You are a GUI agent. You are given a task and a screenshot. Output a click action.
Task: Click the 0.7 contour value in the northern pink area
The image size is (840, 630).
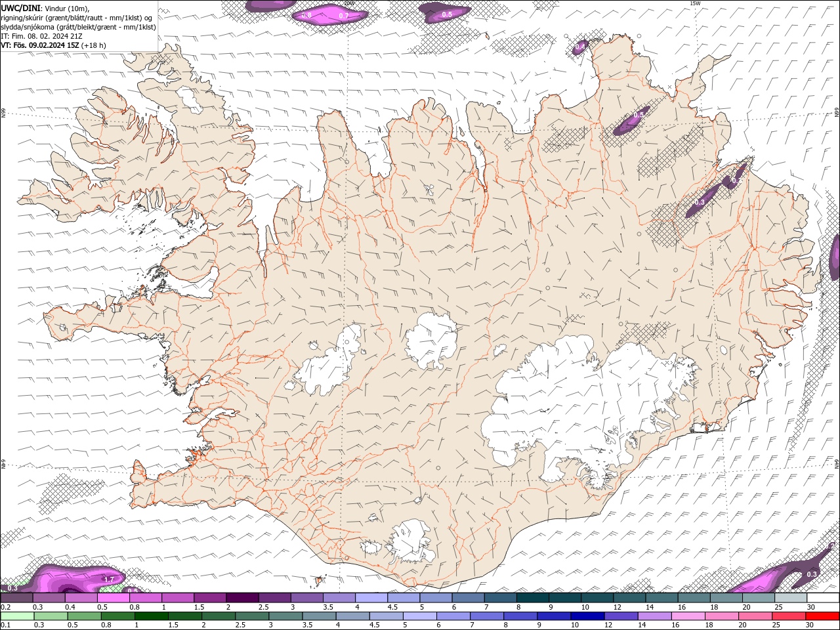tap(343, 15)
